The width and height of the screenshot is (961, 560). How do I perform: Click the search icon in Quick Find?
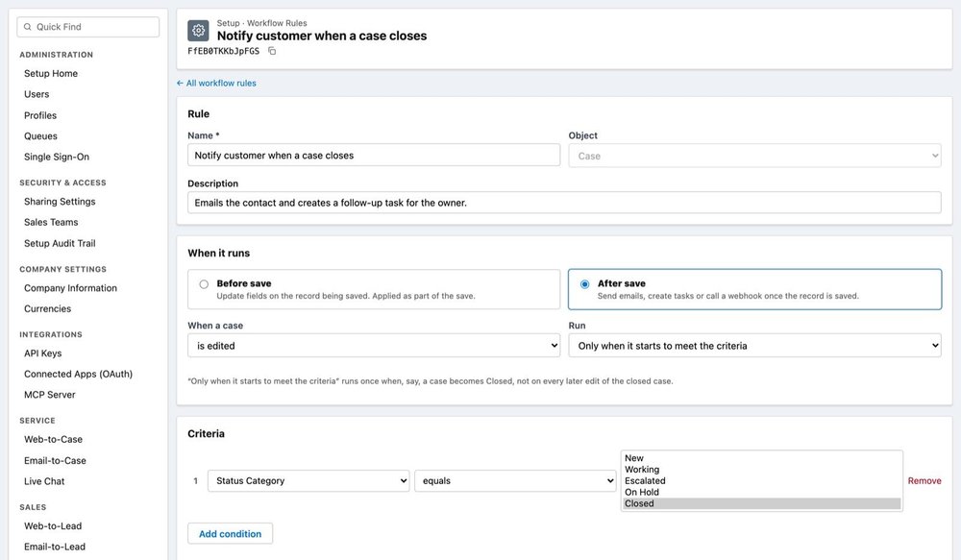tap(28, 27)
